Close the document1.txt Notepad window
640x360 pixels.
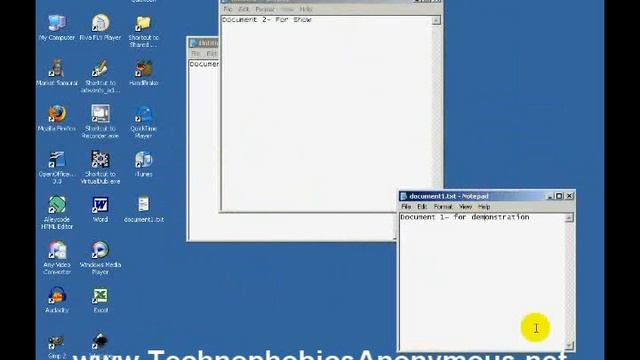coord(569,196)
